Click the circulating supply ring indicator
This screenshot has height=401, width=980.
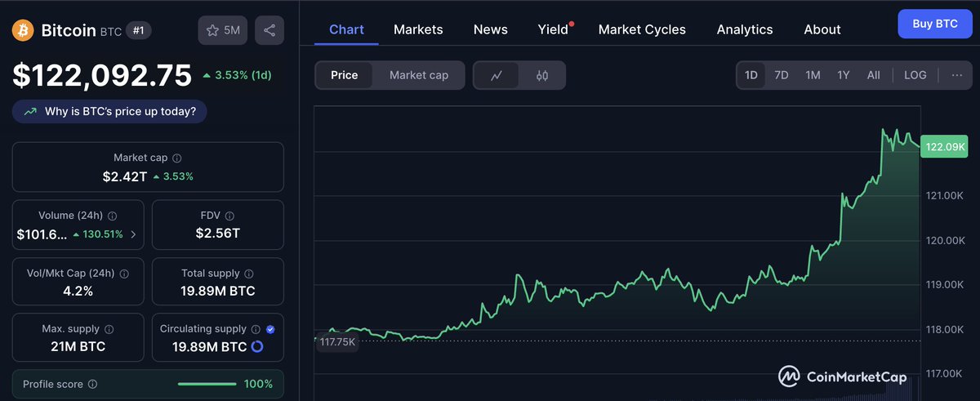point(256,346)
